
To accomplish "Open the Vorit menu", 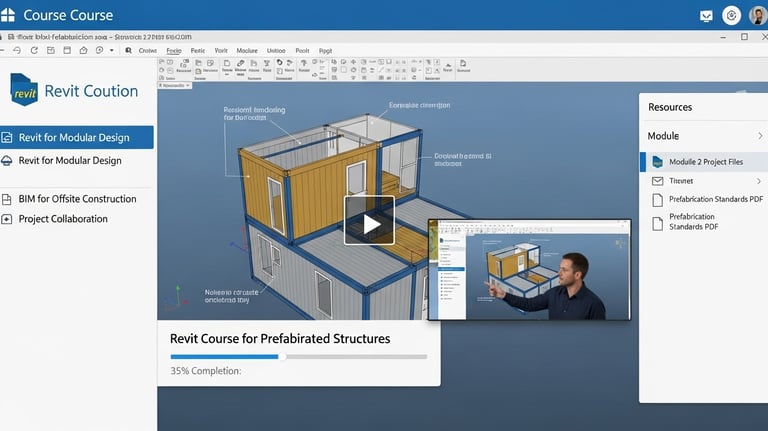I will (221, 50).
